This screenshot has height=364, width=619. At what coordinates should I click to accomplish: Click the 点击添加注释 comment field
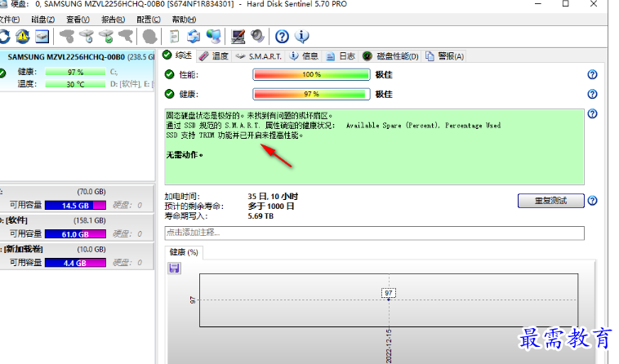(x=374, y=233)
